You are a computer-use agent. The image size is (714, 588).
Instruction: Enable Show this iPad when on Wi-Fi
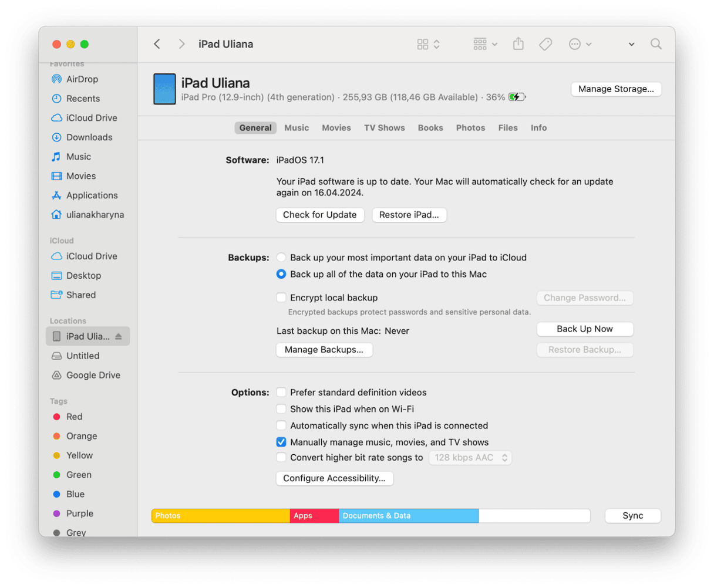point(281,409)
